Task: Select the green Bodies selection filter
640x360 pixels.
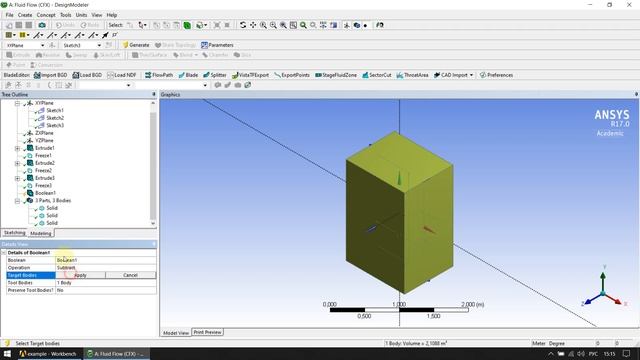Action: [x=187, y=25]
